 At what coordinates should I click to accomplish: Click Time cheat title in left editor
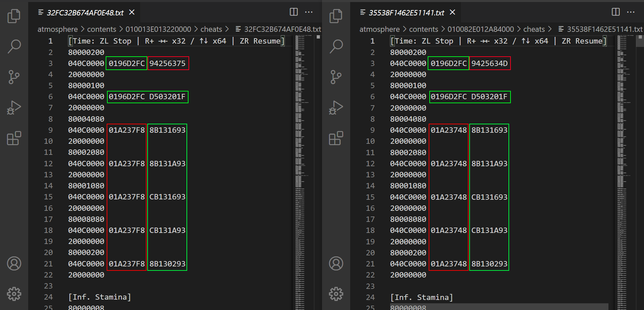[176, 41]
